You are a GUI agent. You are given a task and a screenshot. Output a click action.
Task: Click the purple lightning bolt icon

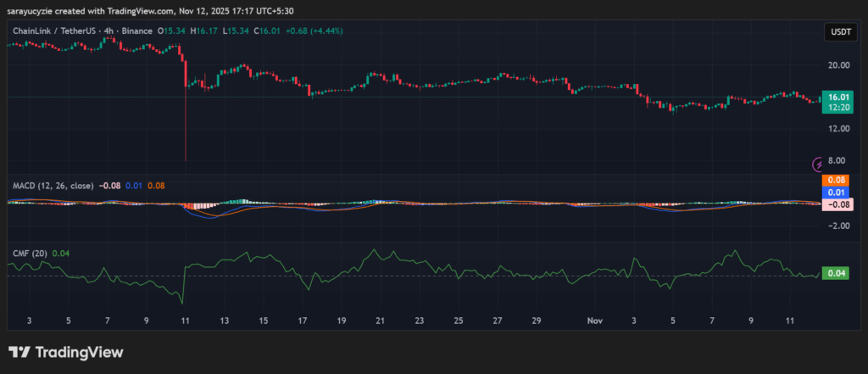click(819, 164)
